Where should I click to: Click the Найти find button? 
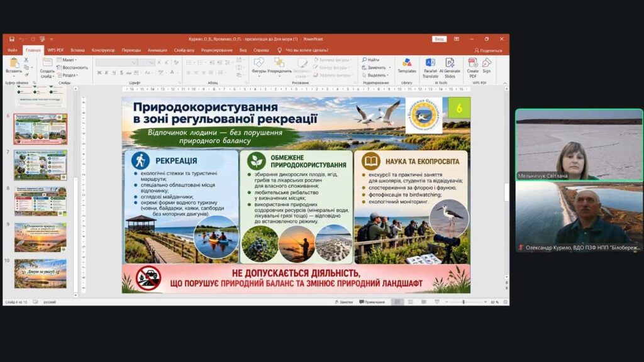[371, 60]
